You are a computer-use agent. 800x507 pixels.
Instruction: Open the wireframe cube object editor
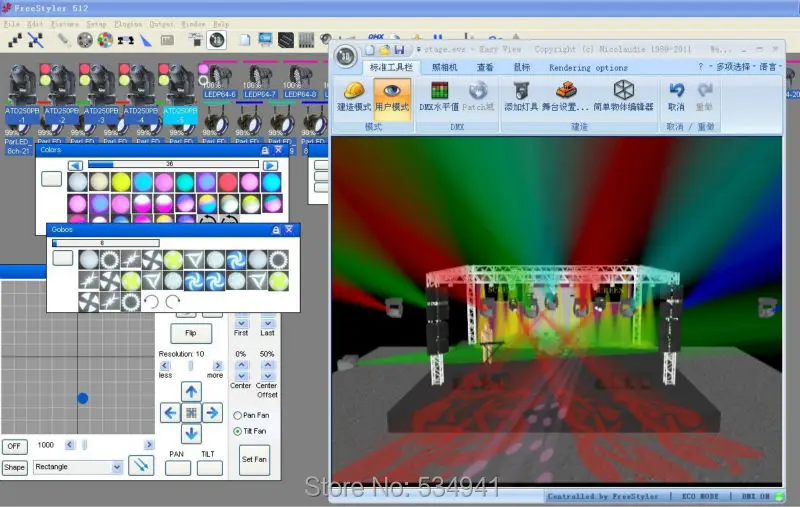click(x=623, y=90)
